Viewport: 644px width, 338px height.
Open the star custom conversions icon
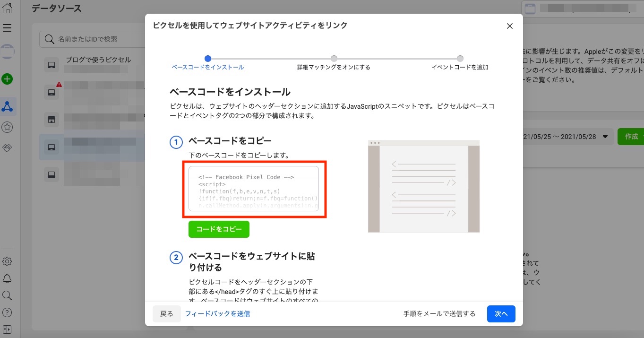click(7, 127)
